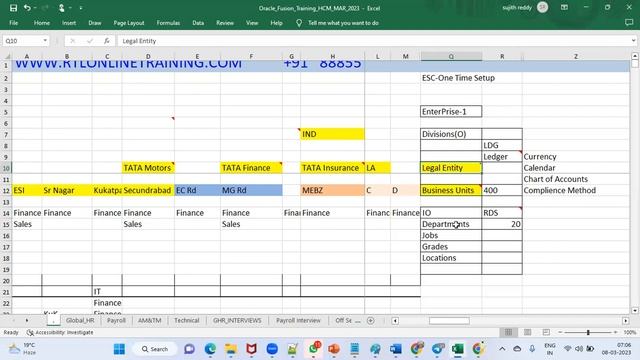This screenshot has width=640, height=360.
Task: Click the 100% zoom level
Action: [x=629, y=332]
